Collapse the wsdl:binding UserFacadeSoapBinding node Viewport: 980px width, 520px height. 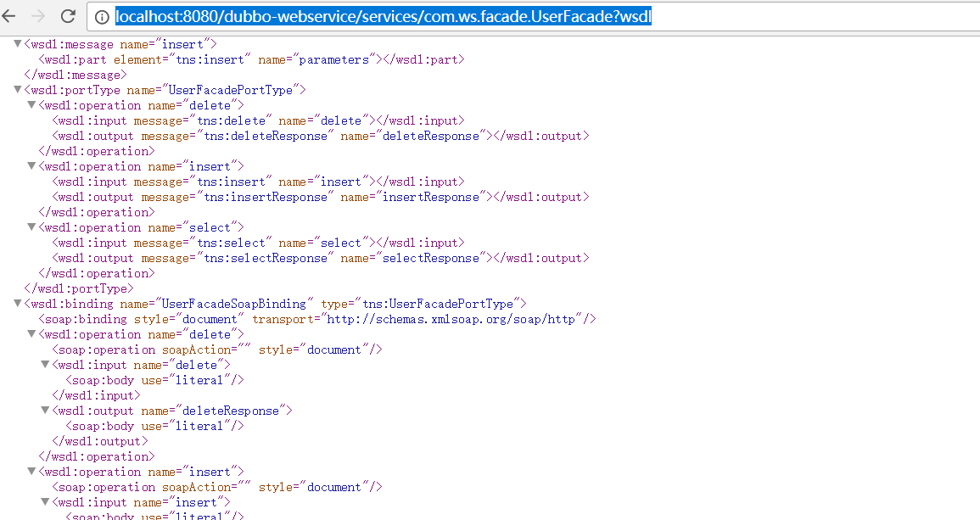click(x=18, y=303)
